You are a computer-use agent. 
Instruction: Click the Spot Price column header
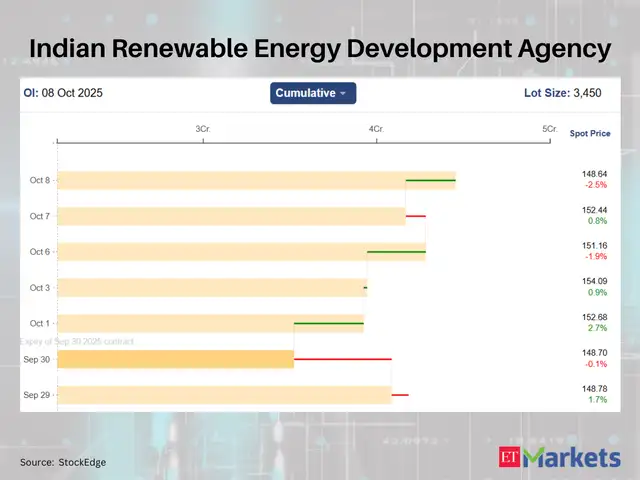click(590, 133)
